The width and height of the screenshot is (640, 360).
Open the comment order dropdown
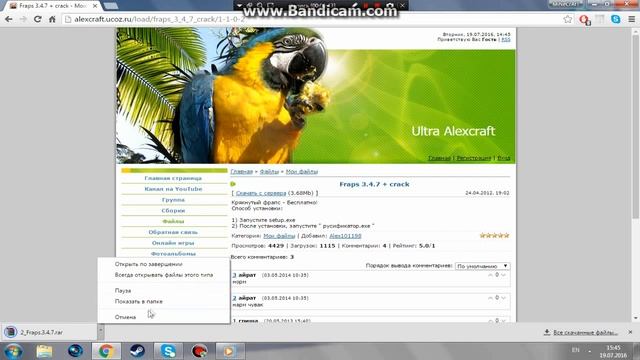pos(482,266)
